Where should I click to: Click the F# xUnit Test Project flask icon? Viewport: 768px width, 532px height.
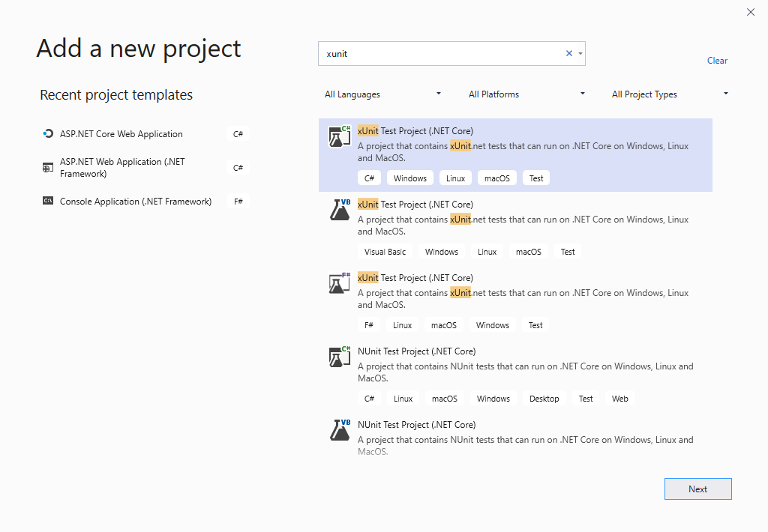(340, 283)
